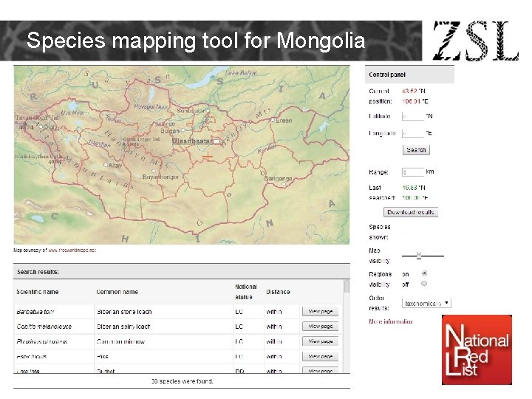Click the Control panel heading
532x399 pixels.
pos(387,75)
